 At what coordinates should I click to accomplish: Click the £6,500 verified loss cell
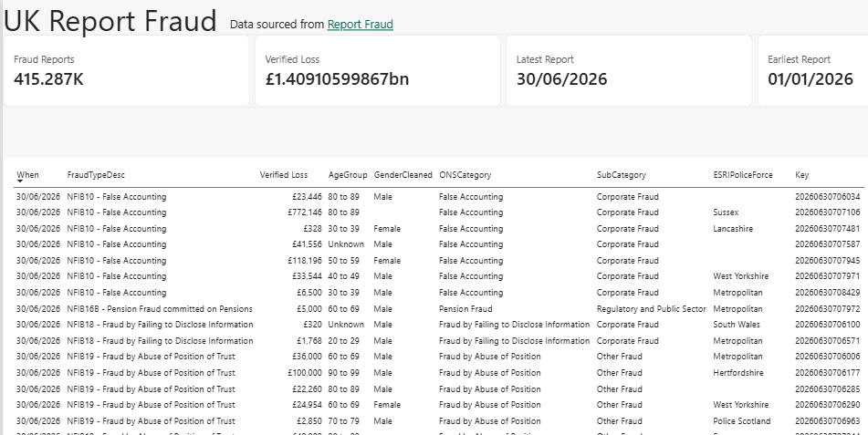[309, 293]
